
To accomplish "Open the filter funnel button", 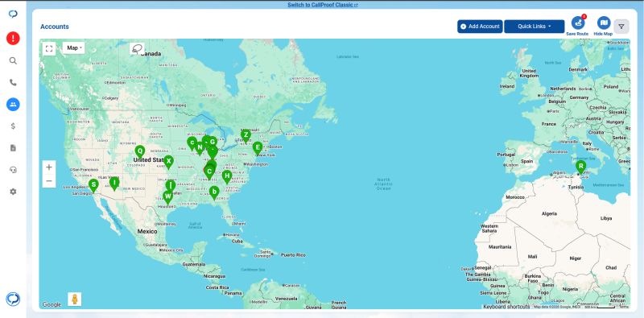I will [621, 27].
